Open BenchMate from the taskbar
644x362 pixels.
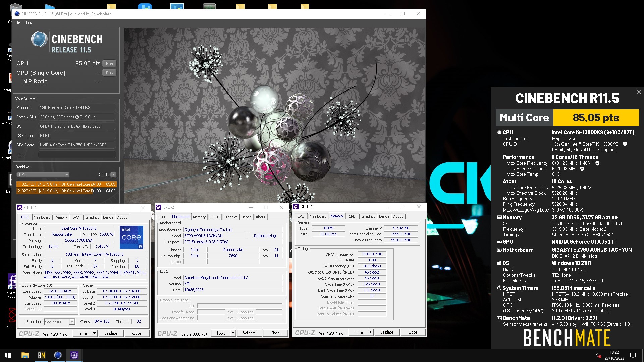coord(41,355)
